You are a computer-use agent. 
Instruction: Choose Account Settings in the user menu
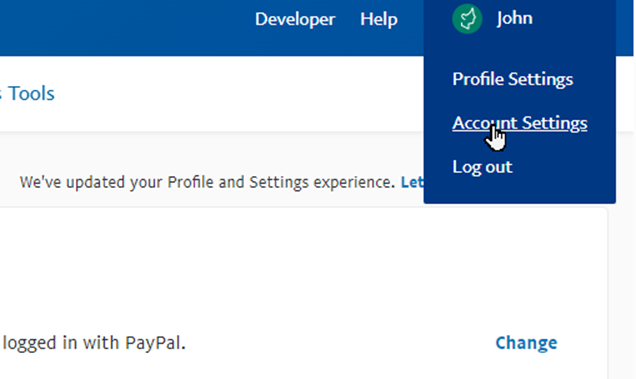point(520,123)
